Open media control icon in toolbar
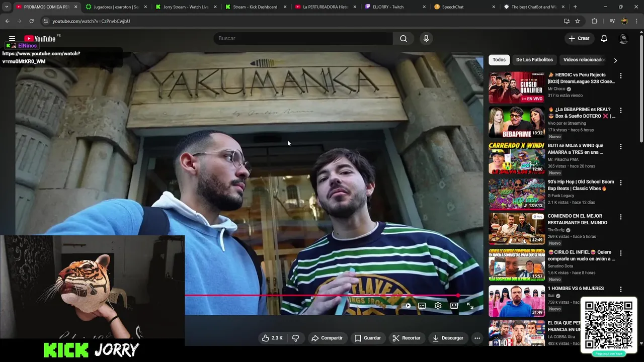This screenshot has height=362, width=644. (612, 21)
